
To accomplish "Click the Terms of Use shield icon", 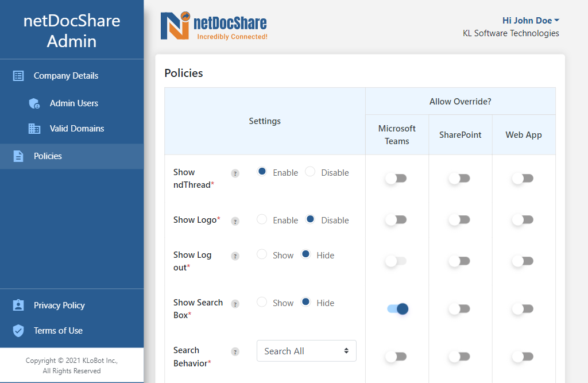I will 18,331.
